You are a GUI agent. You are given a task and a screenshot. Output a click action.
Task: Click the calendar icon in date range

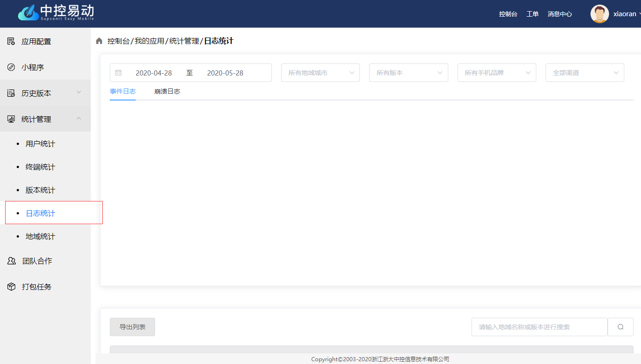click(119, 73)
